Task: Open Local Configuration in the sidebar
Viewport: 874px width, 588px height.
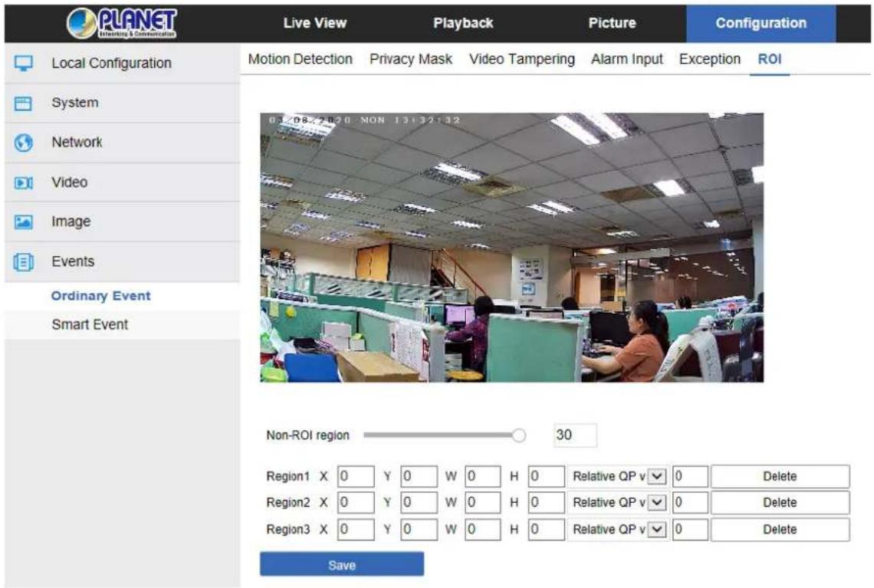Action: [x=123, y=64]
